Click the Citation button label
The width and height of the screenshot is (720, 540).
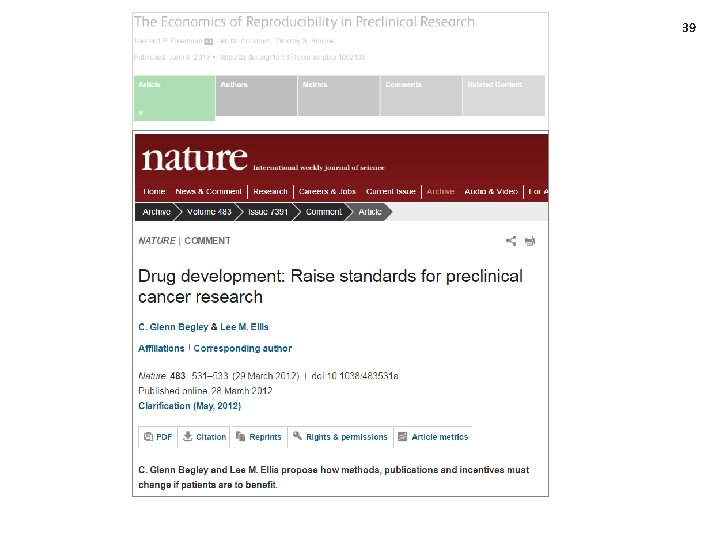point(211,437)
